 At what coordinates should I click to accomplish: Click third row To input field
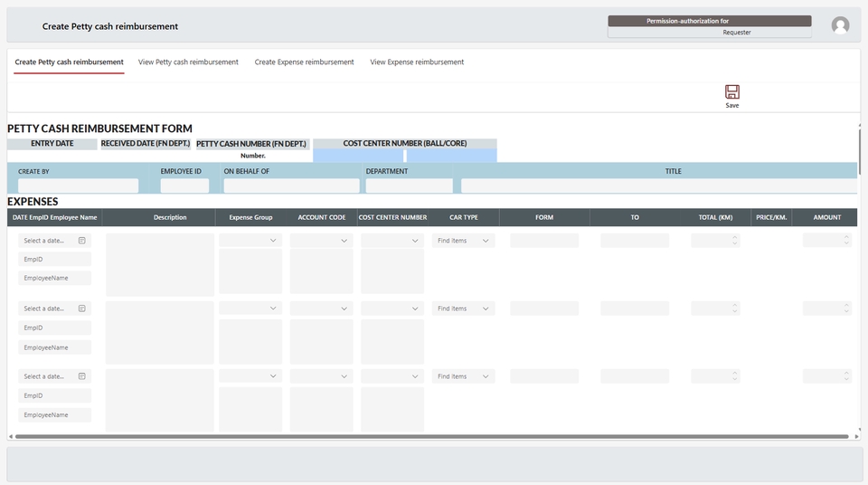[635, 376]
